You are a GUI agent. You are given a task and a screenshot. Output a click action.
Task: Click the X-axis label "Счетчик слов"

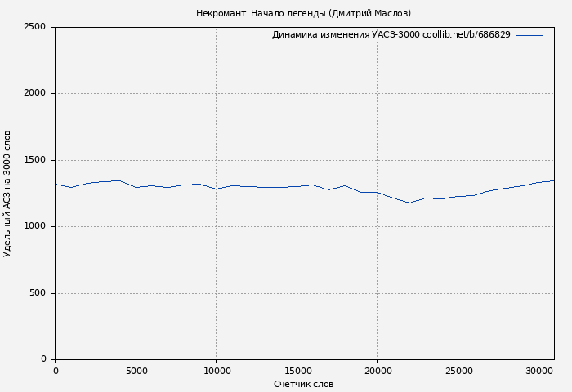(x=303, y=384)
